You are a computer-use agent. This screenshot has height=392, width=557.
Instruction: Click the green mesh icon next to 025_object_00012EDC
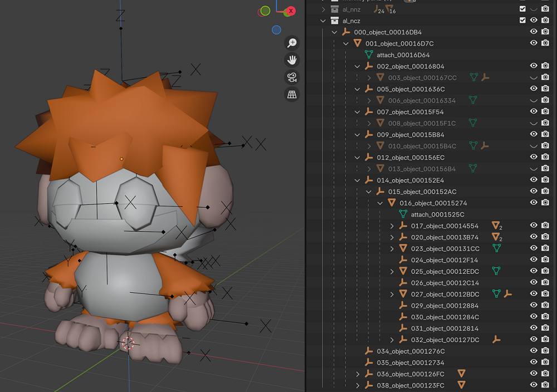(496, 271)
